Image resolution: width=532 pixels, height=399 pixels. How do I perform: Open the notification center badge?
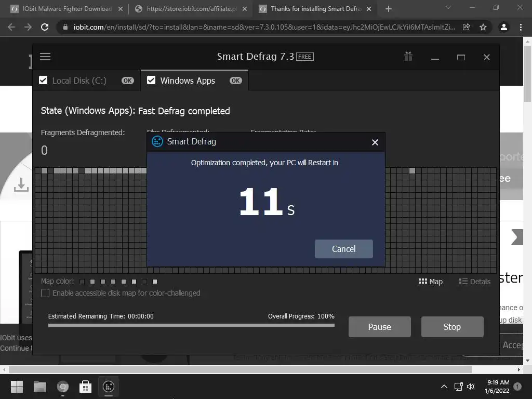tap(517, 387)
